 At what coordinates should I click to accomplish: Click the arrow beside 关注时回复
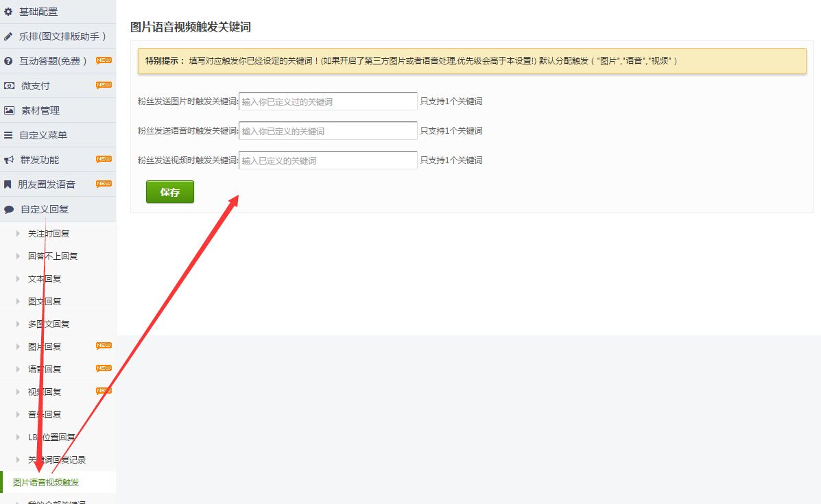18,234
